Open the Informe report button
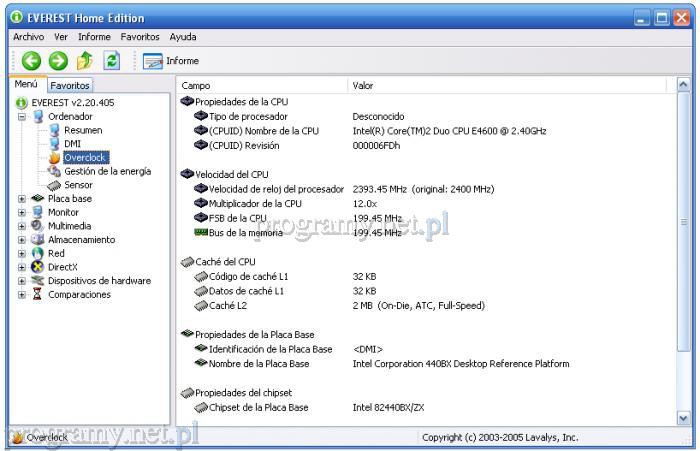Viewport: 700px width, 451px height. click(x=172, y=61)
